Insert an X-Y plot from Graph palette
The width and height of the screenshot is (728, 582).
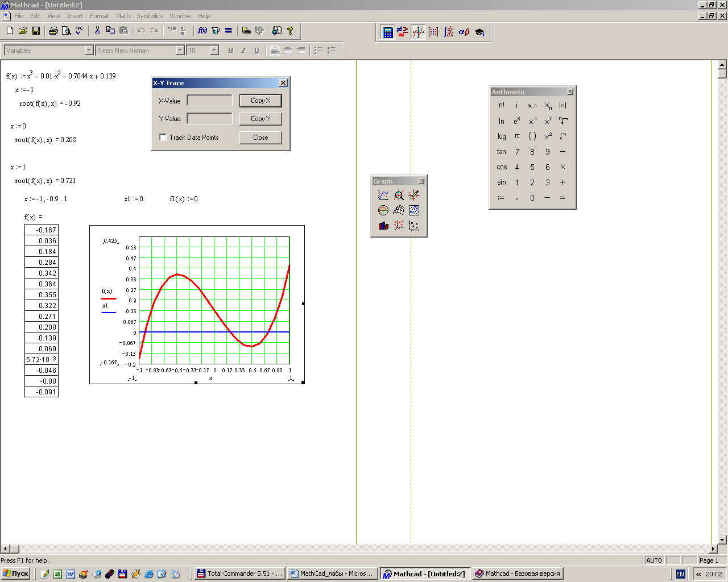coord(383,195)
